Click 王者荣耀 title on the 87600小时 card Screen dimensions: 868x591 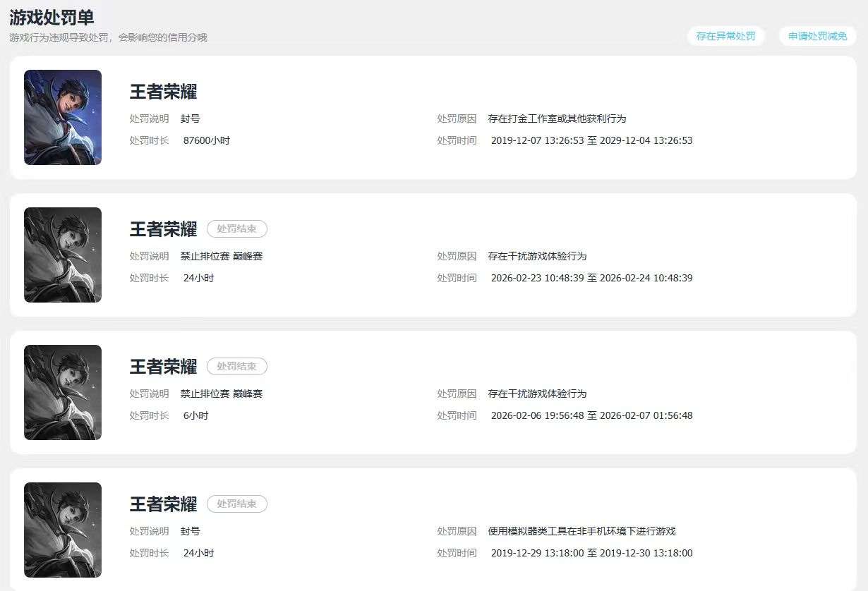pos(163,92)
